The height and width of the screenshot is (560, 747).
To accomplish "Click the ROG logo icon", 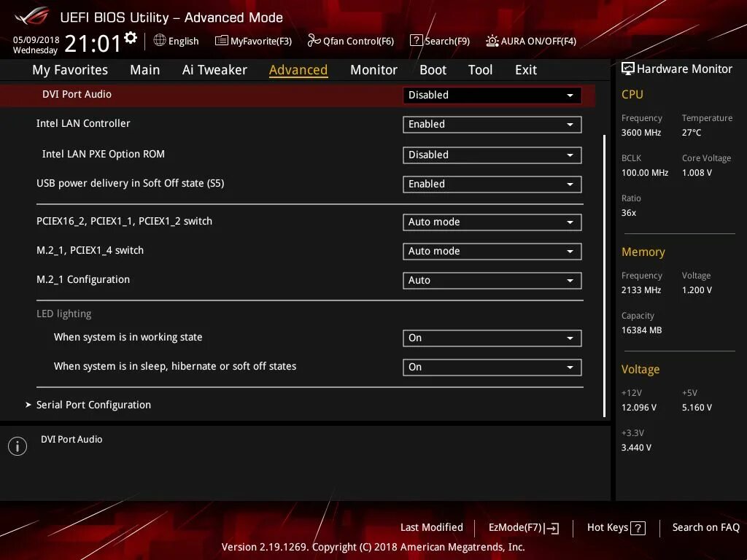I will pyautogui.click(x=31, y=17).
